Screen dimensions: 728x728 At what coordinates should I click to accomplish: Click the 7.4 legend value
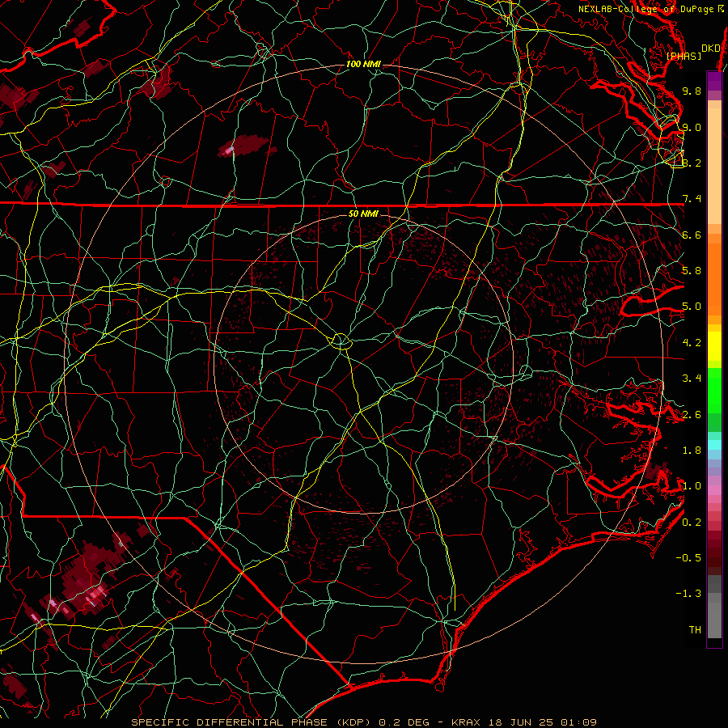(x=692, y=199)
